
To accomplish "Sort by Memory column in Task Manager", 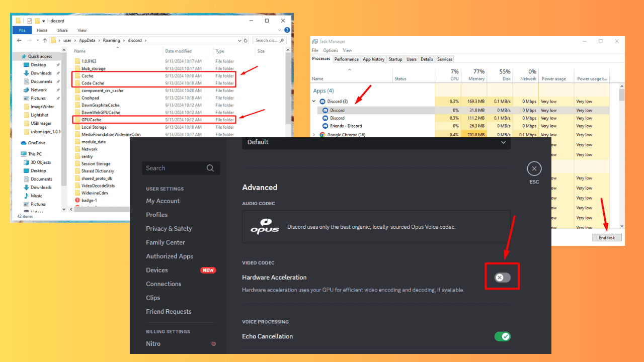I will 474,74.
